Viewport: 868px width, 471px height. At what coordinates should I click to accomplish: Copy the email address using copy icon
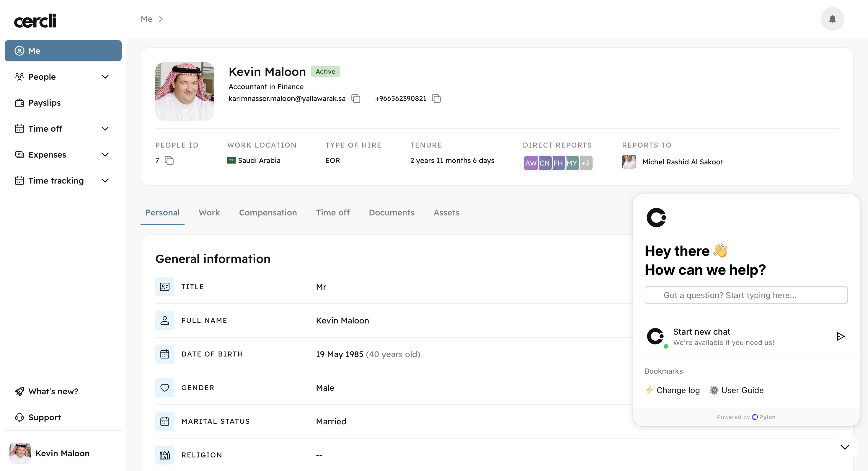tap(356, 98)
